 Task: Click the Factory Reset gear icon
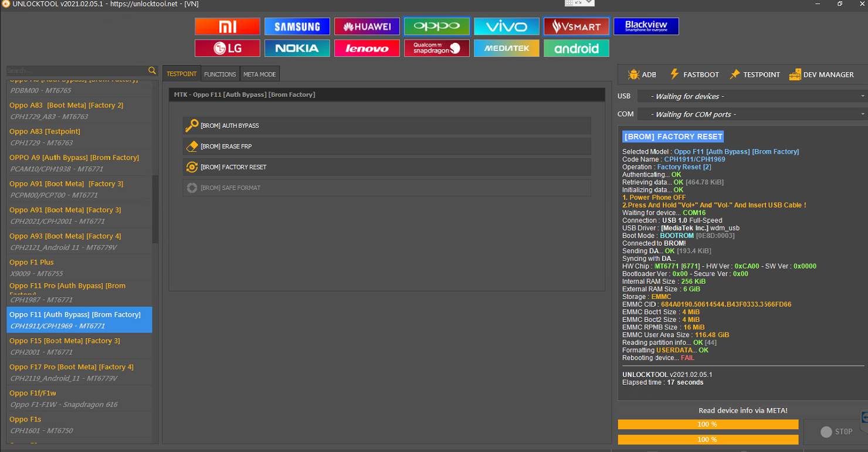tap(192, 167)
